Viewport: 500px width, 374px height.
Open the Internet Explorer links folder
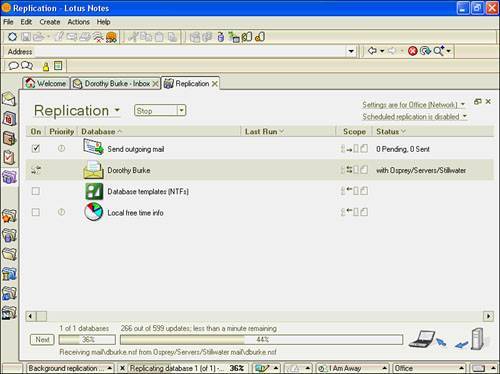[9, 294]
